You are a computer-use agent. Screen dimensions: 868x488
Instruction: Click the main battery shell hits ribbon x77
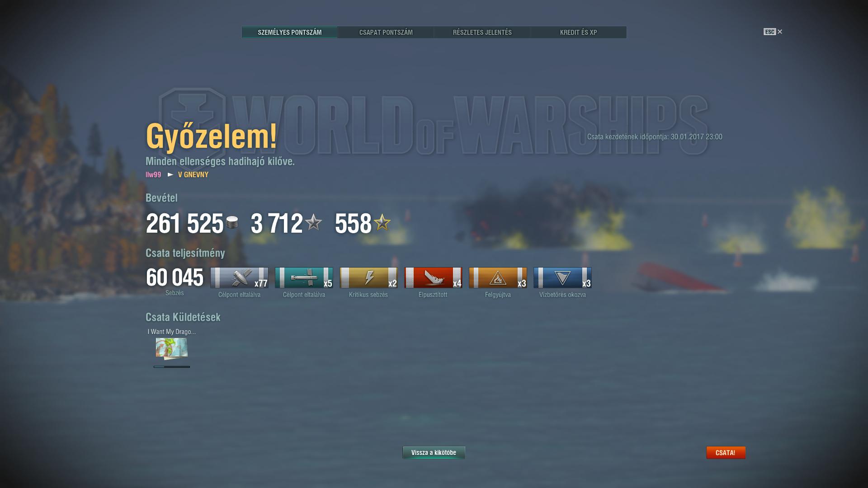pos(239,277)
